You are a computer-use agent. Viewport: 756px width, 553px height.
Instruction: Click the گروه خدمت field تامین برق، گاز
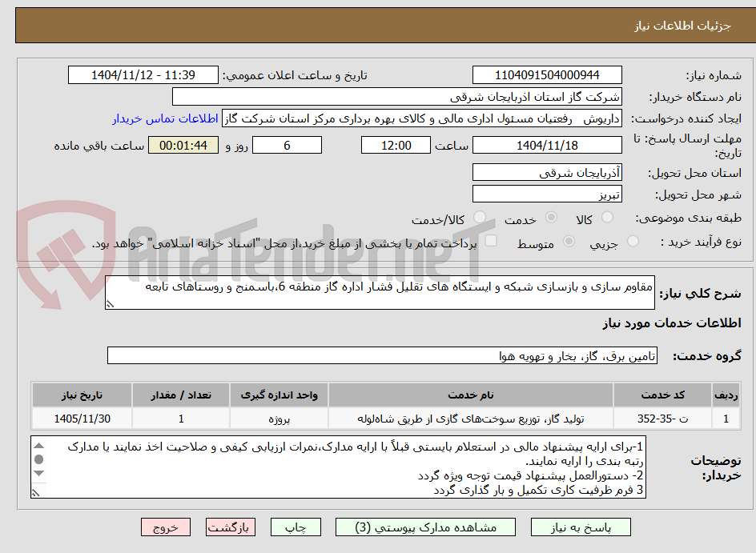[382, 355]
